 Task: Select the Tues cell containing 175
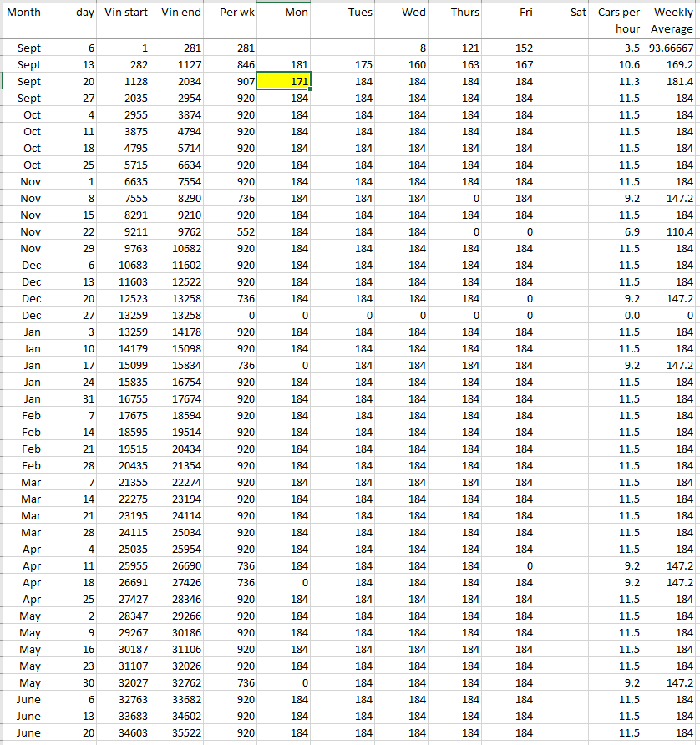[342, 65]
